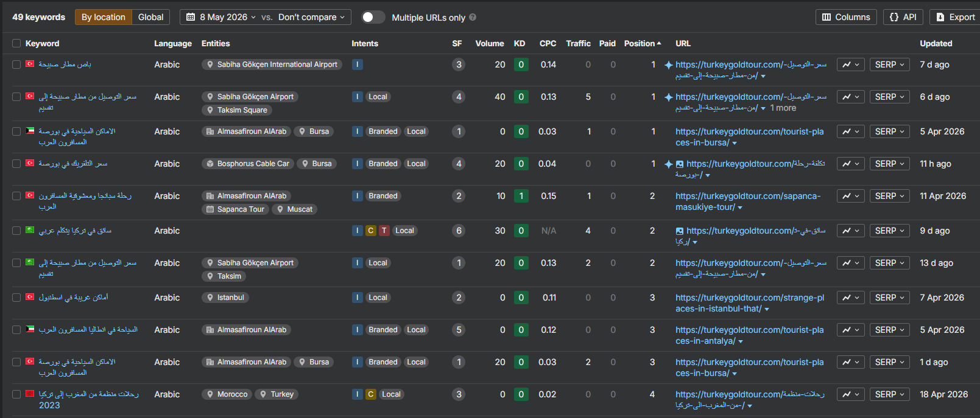The image size is (980, 418).
Task: Click the Local intent tag in the Istanbul row
Action: [378, 298]
